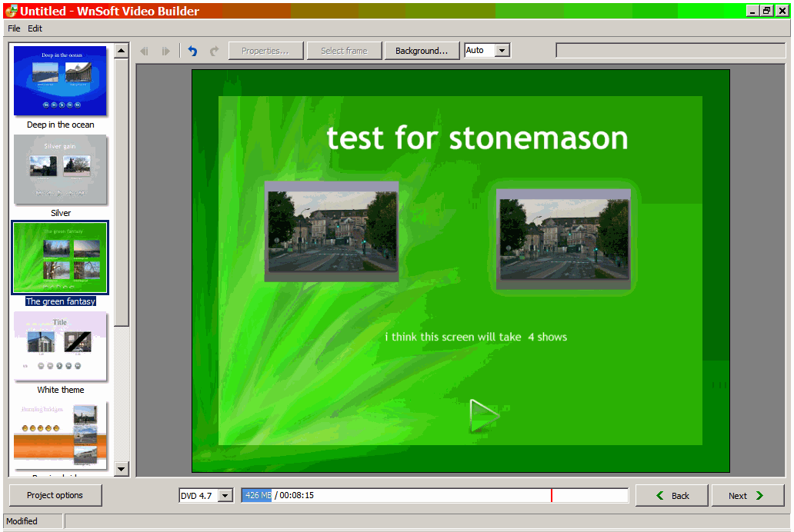Select the White theme template thumbnail
The image size is (794, 532).
pyautogui.click(x=60, y=346)
